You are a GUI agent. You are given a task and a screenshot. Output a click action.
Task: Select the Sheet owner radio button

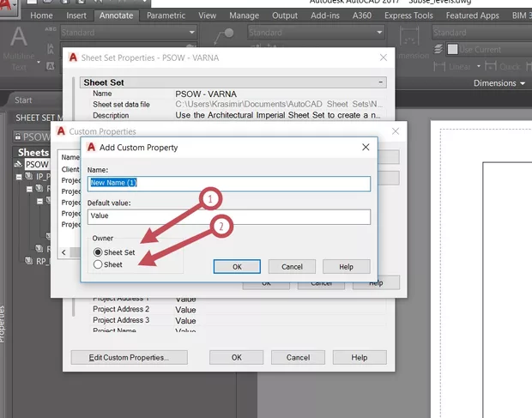tap(98, 264)
